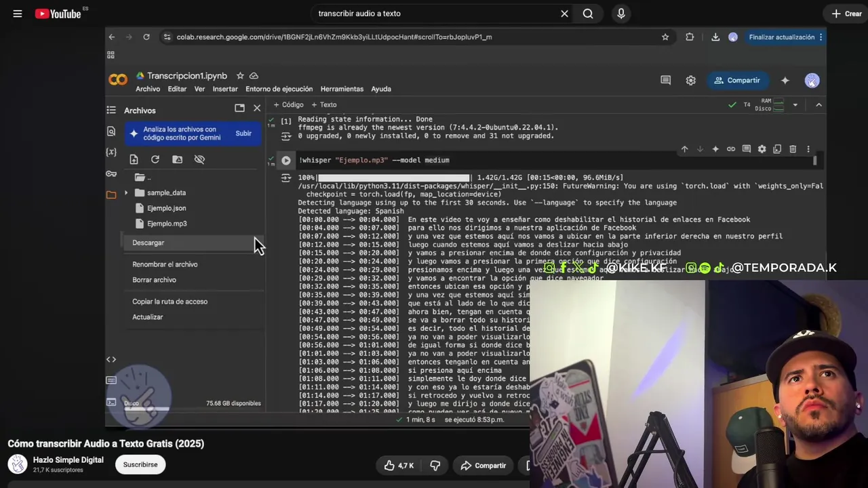Close the Archivos panel
Screen dimensions: 868x488
[x=257, y=108]
